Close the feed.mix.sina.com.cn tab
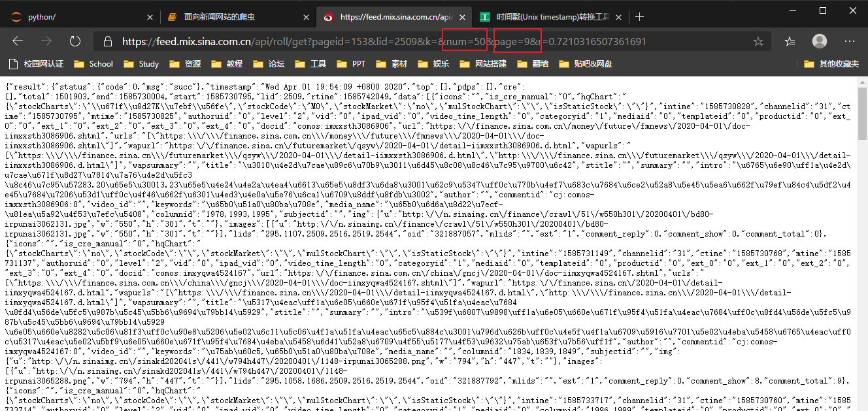This screenshot has height=411, width=868. coord(463,17)
